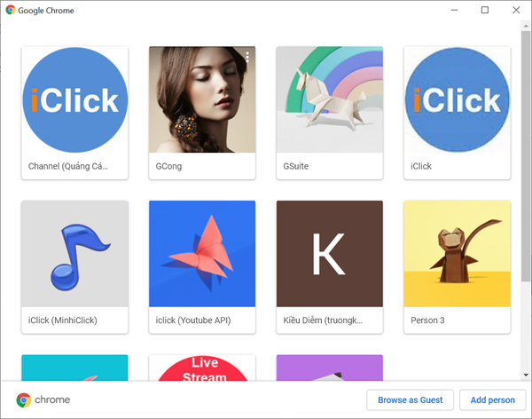
Task: Open the purple partially visible profile card
Action: (330, 368)
